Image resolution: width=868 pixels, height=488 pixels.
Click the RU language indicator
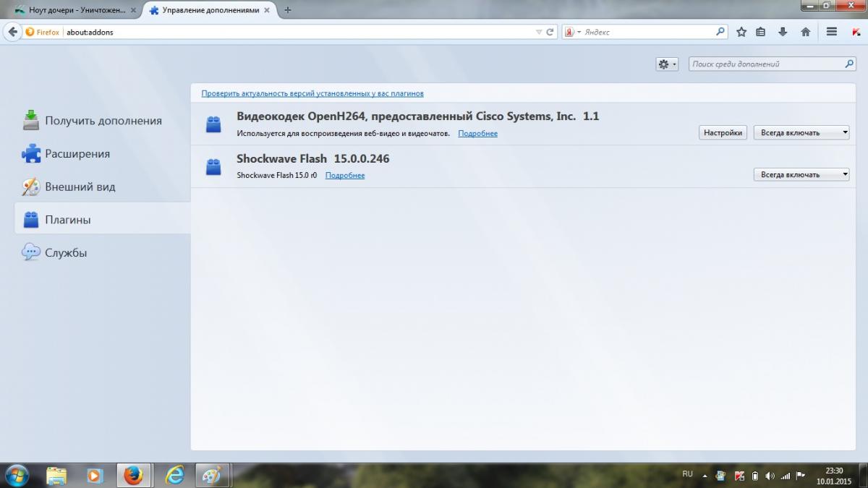[x=687, y=474]
